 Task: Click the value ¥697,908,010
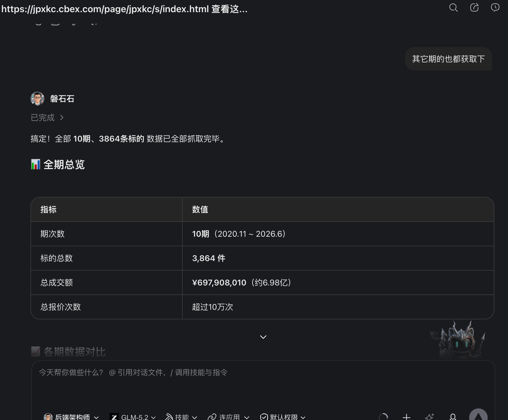(x=219, y=283)
